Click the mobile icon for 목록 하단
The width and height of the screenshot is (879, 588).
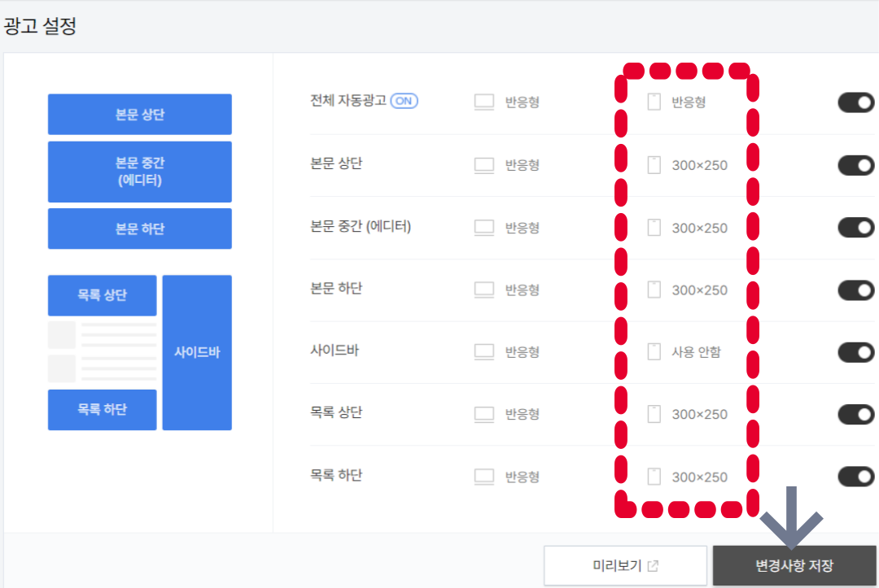point(654,477)
